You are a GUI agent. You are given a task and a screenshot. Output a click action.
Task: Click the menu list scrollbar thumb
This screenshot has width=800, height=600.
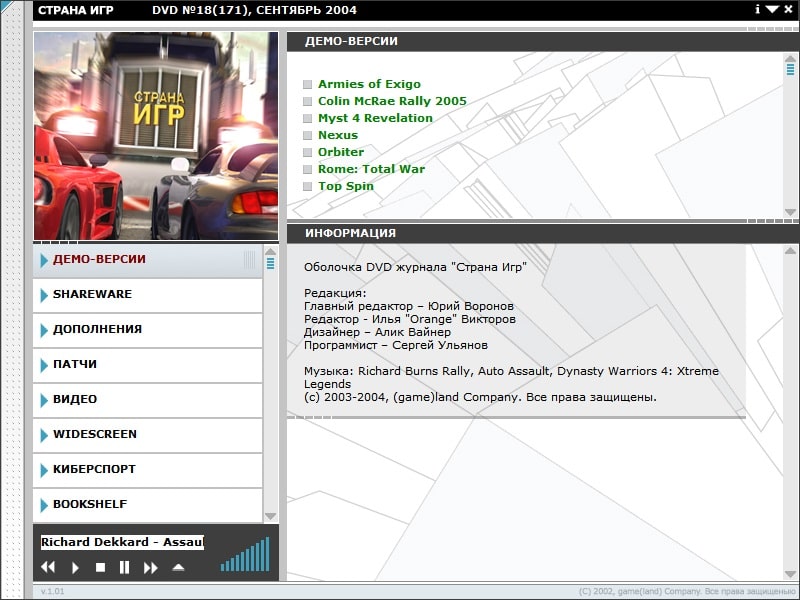pos(270,263)
